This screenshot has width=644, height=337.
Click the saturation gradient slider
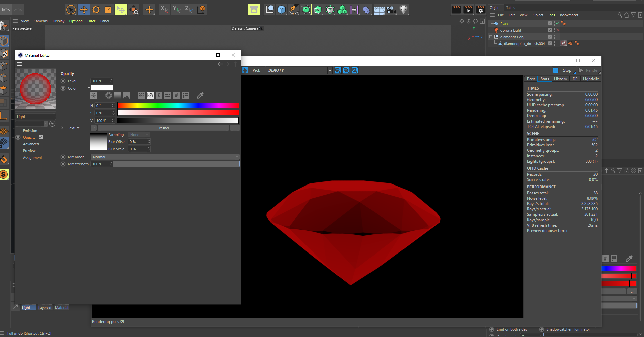pos(178,113)
